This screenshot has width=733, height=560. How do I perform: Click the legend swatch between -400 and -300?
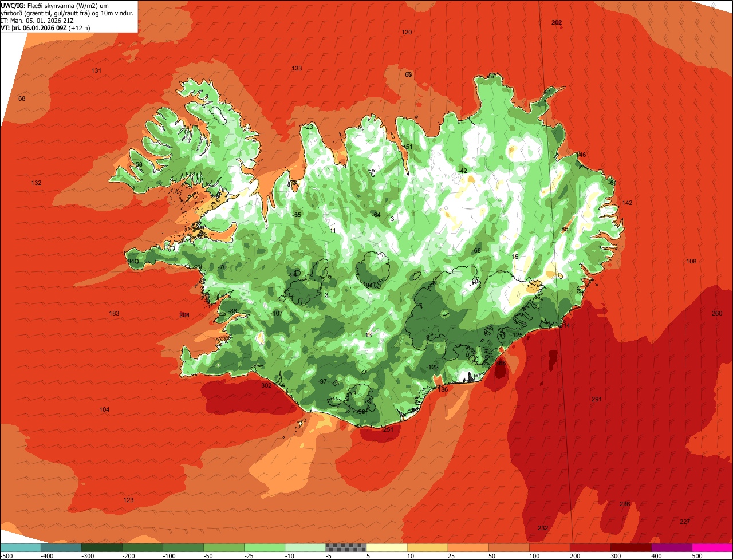61,547
